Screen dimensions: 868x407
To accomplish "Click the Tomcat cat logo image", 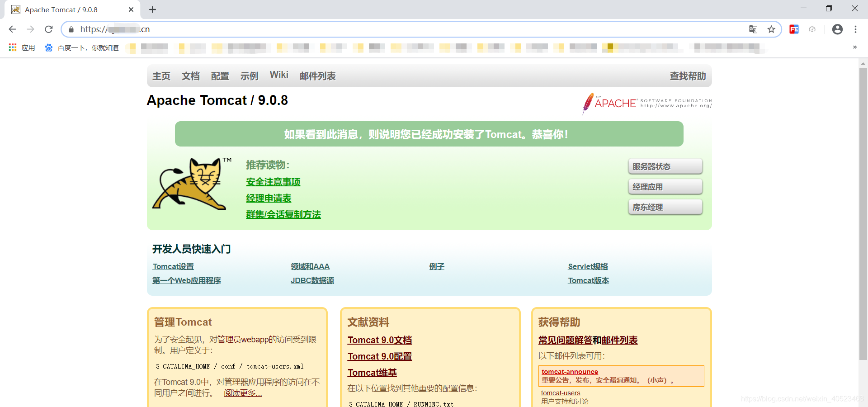I will pyautogui.click(x=191, y=183).
